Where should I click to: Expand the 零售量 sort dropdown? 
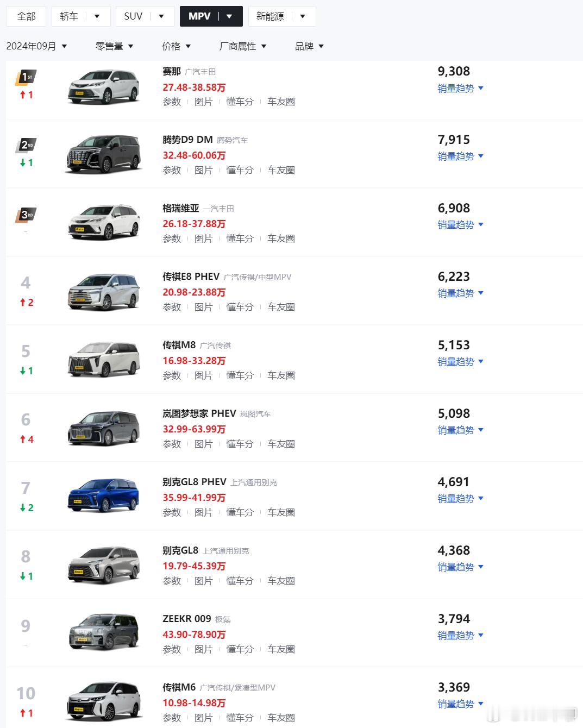click(114, 46)
